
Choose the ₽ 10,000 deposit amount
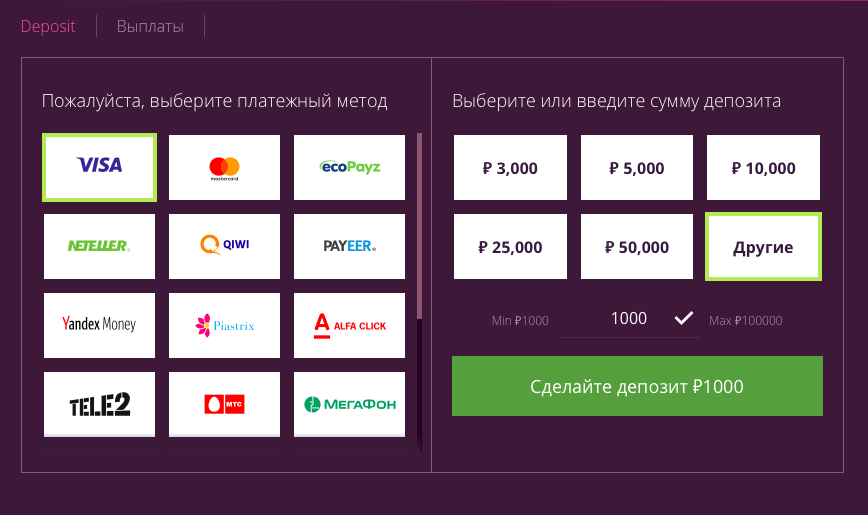[763, 168]
